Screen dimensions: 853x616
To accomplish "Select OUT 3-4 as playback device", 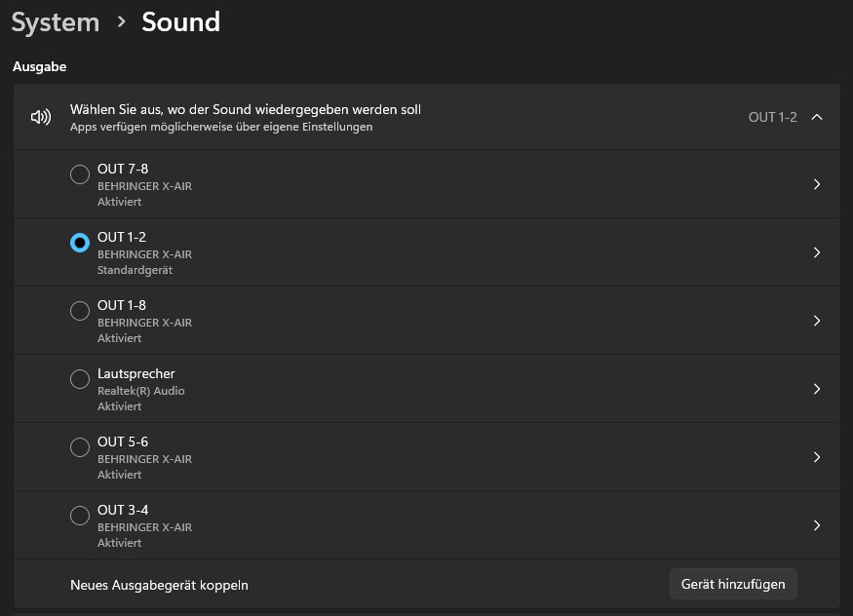I will coord(80,516).
